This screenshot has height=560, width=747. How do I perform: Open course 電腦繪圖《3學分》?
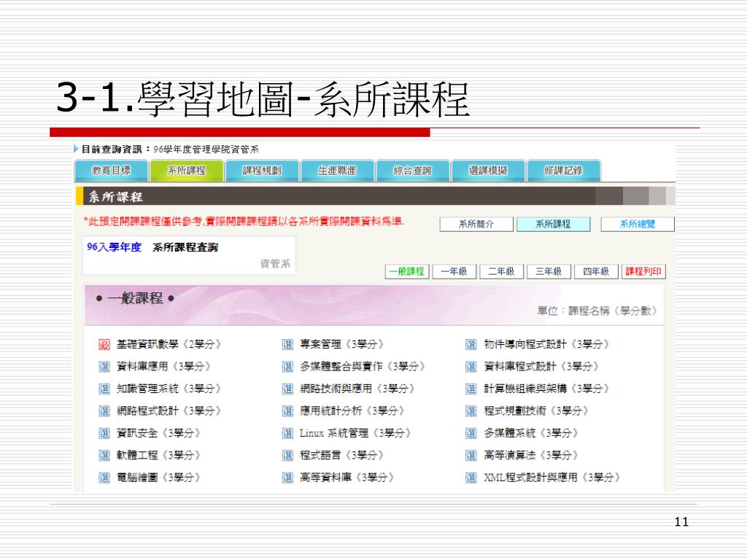coord(158,478)
